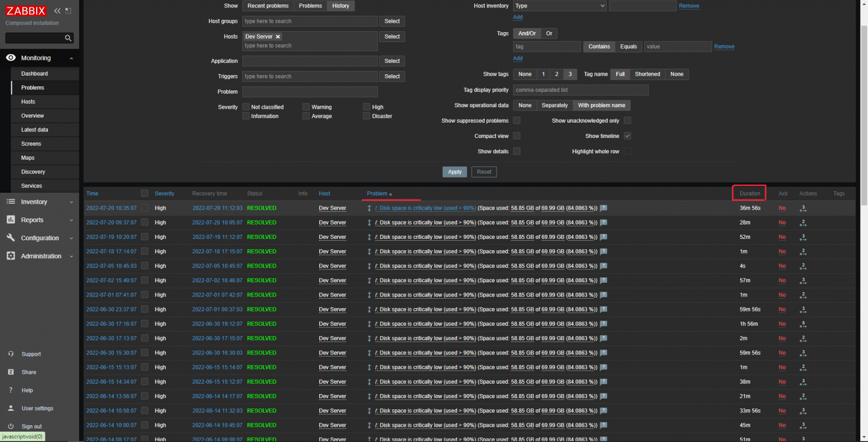Remove Dev Server from Hosts filter
This screenshot has width=868, height=442.
[278, 37]
